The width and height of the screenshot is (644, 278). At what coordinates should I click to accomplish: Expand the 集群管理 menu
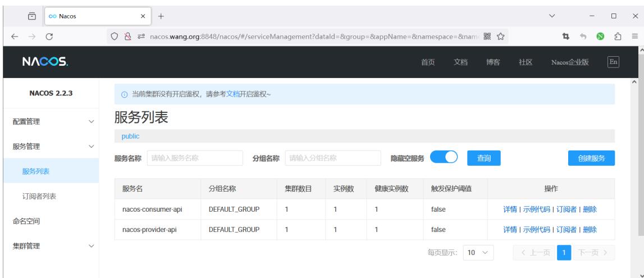[51, 246]
